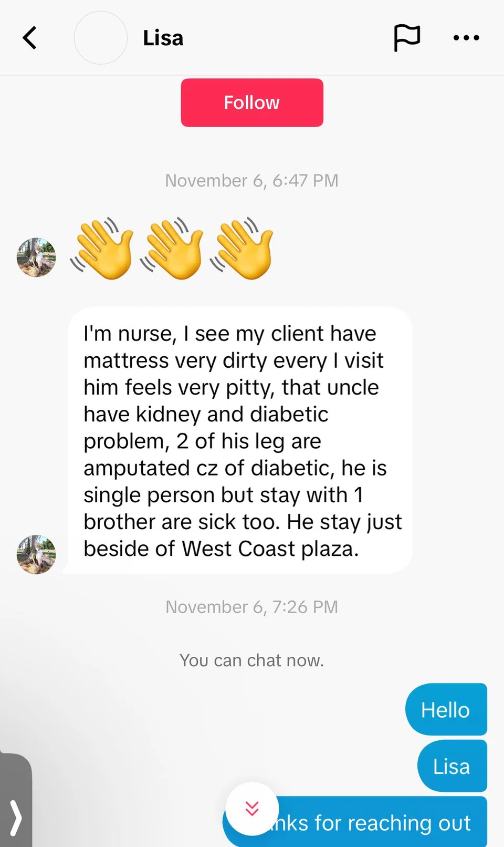Select the last waving hand emoji
The image size is (504, 847).
[242, 249]
